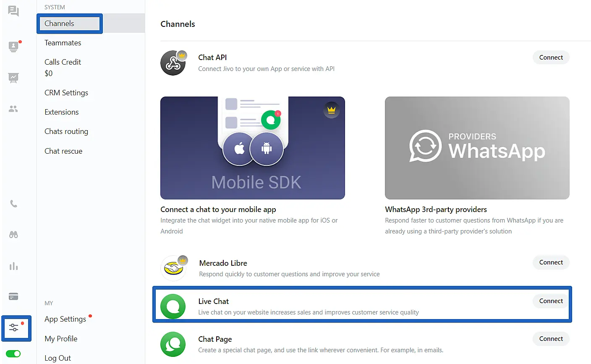Open the phone calls icon

13,204
